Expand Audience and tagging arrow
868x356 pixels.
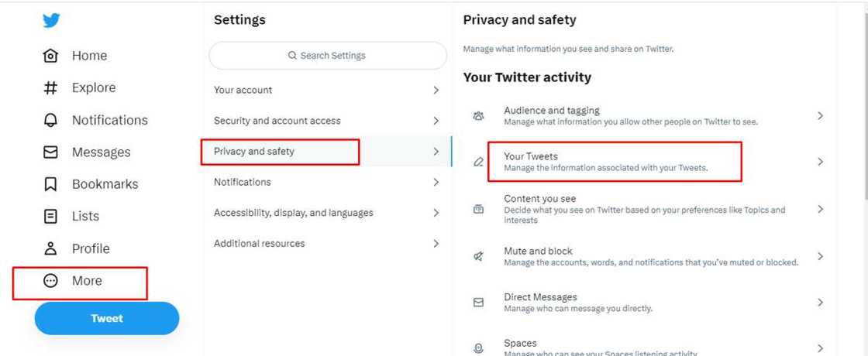pos(820,116)
